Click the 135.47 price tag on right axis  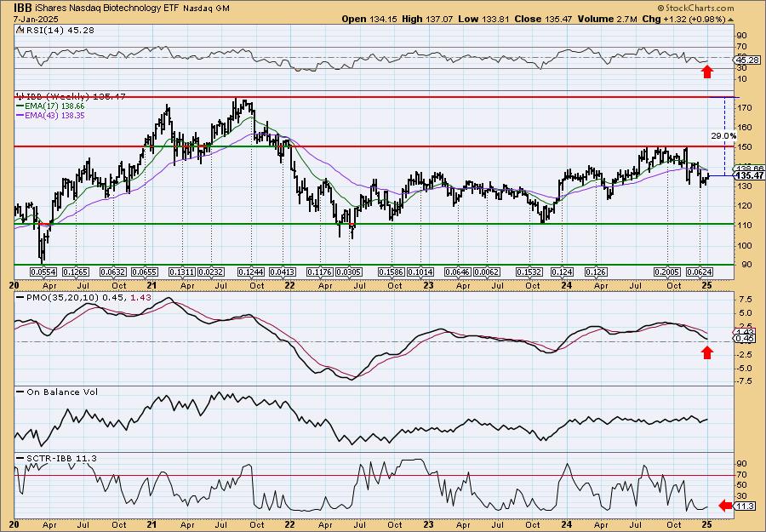click(749, 175)
